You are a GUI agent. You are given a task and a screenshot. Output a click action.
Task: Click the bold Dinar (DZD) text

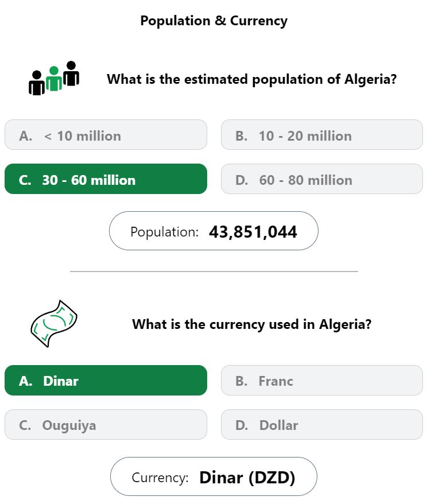pyautogui.click(x=247, y=478)
